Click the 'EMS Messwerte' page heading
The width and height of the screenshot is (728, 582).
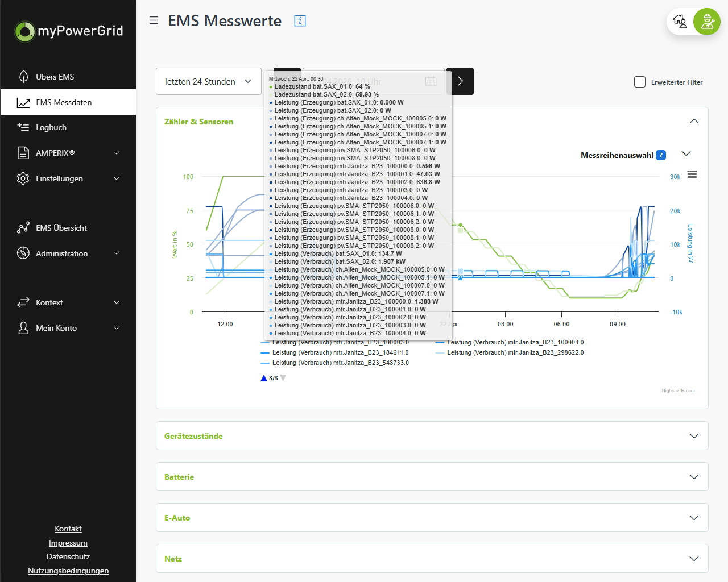pyautogui.click(x=225, y=21)
